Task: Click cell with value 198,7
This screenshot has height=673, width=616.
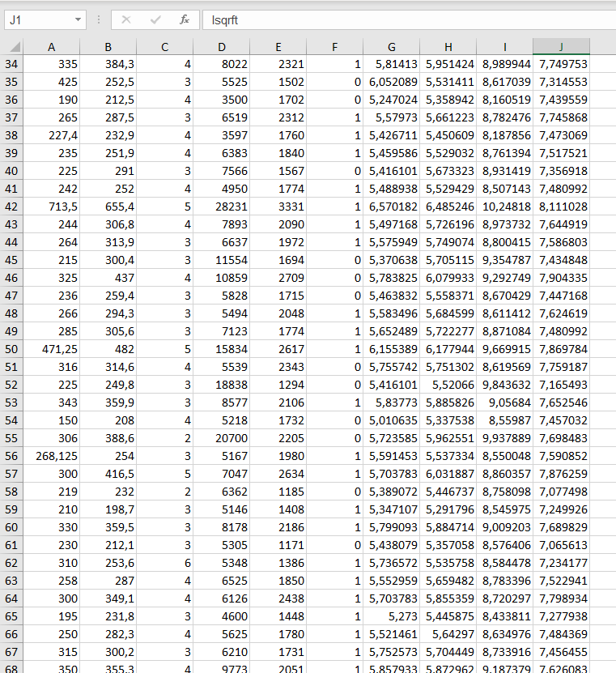Action: pos(108,509)
